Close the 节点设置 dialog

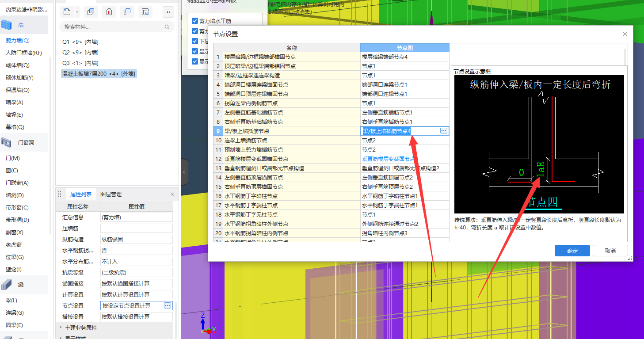point(625,34)
